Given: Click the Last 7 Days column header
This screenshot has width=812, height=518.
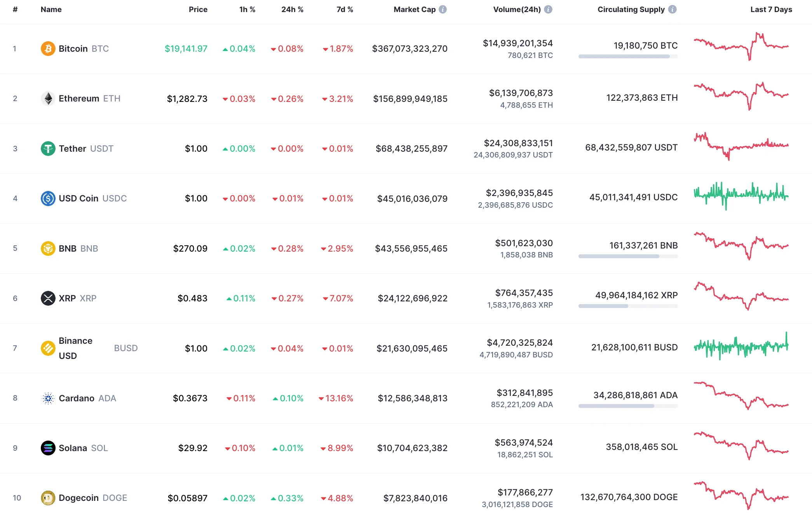Looking at the screenshot, I should click(770, 9).
